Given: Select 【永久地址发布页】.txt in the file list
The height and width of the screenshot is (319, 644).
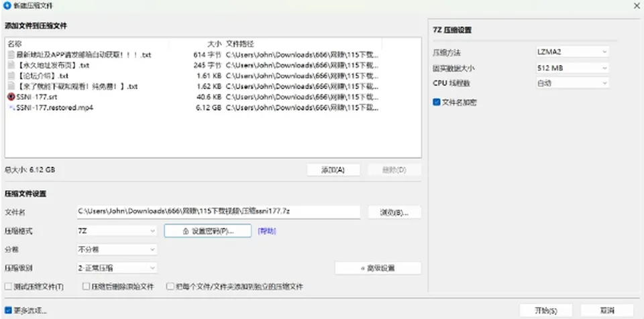Looking at the screenshot, I should [53, 65].
